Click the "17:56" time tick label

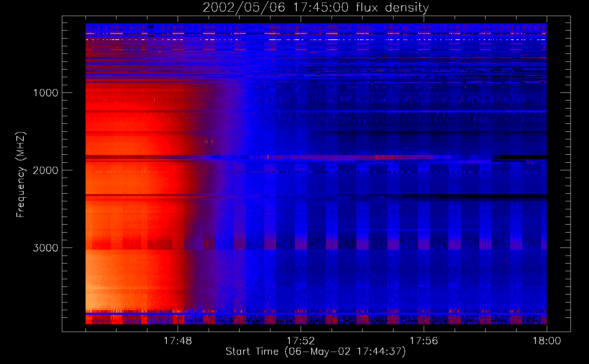pyautogui.click(x=424, y=341)
